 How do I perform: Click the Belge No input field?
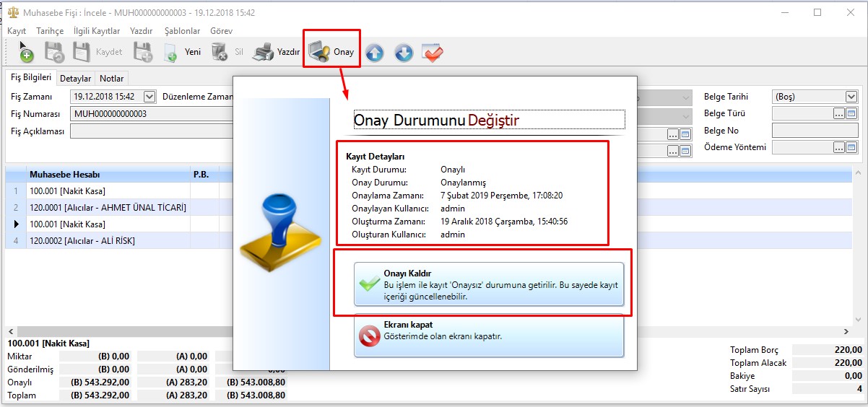pos(814,131)
